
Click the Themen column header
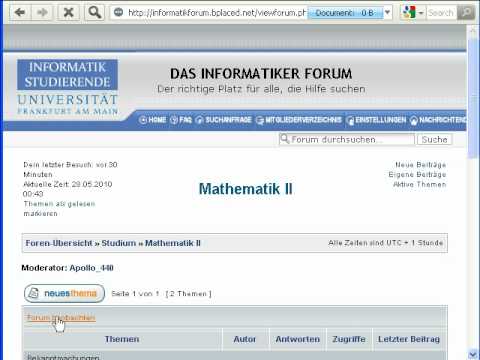[122, 339]
